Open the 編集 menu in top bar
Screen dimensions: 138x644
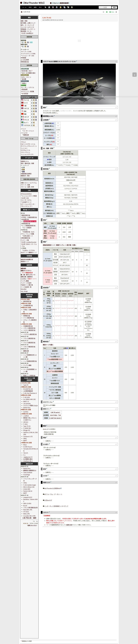tap(35, 7)
